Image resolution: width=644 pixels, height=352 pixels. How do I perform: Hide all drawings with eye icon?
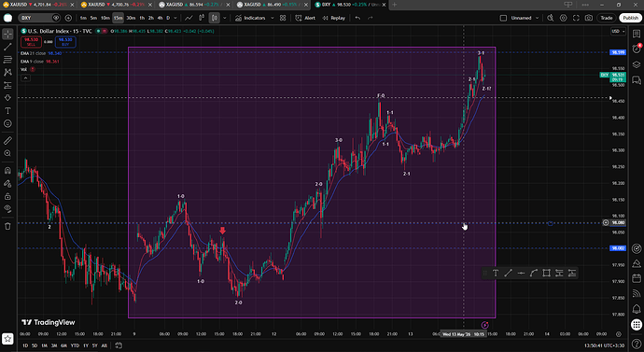(x=7, y=208)
